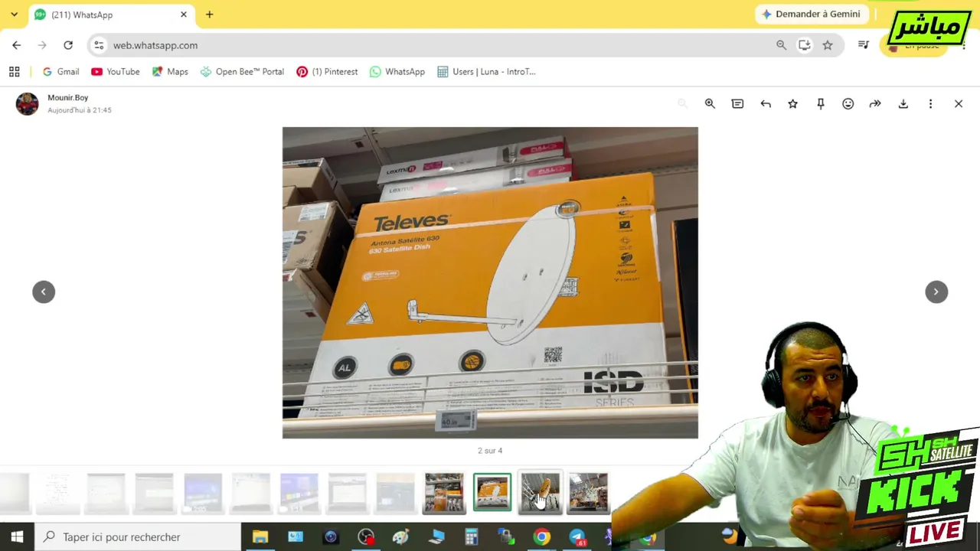Open Mounir.Boy's profile picture
Viewport: 980px width, 551px height.
tap(27, 104)
